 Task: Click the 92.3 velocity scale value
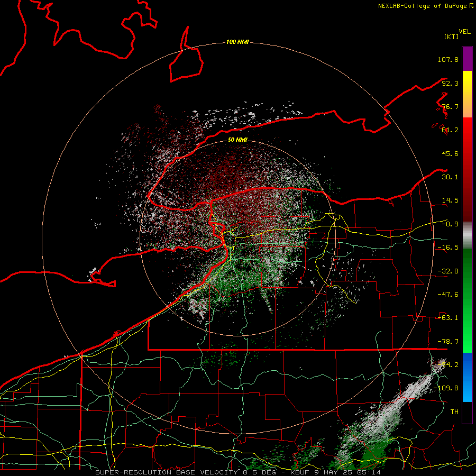pos(450,83)
